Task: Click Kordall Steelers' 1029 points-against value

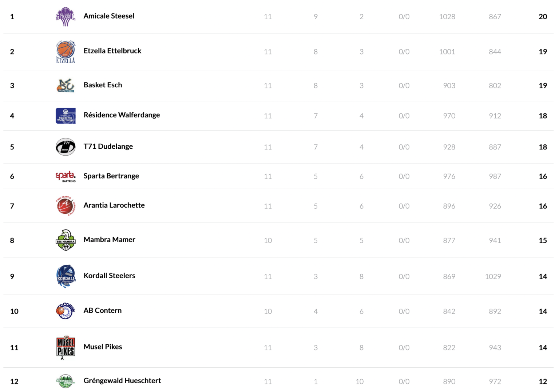Action: coord(493,277)
